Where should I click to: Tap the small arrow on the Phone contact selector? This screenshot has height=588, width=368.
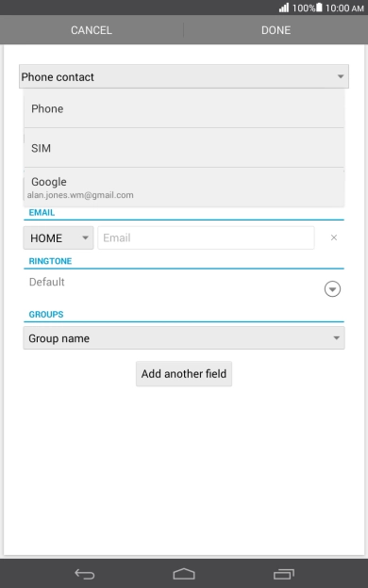pyautogui.click(x=341, y=76)
